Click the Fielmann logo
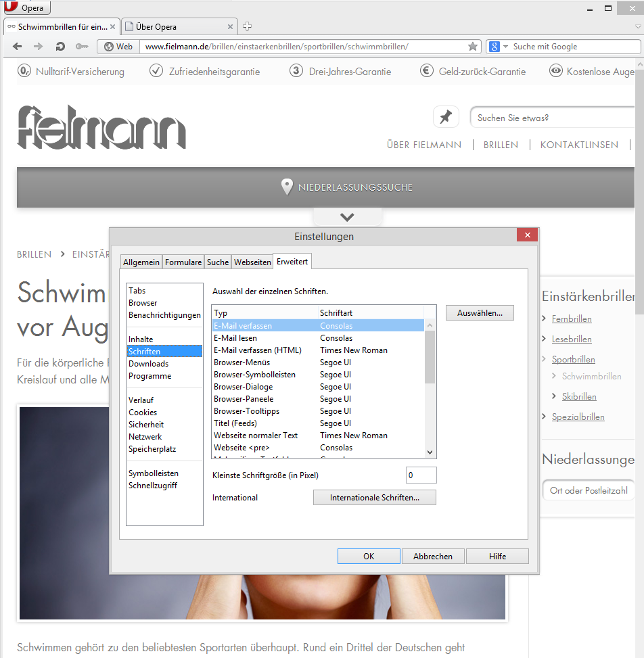The width and height of the screenshot is (644, 658). 101,126
